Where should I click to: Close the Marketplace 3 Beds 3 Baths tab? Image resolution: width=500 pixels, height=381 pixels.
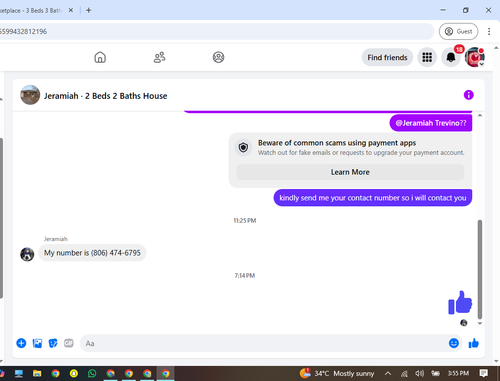tap(71, 10)
